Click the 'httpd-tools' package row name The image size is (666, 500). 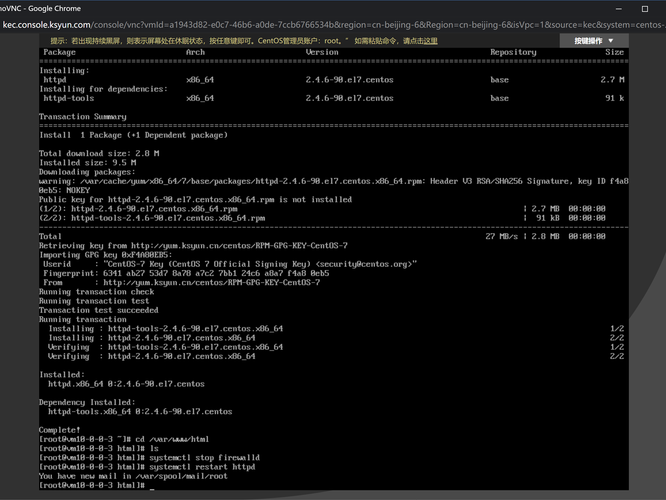[69, 98]
